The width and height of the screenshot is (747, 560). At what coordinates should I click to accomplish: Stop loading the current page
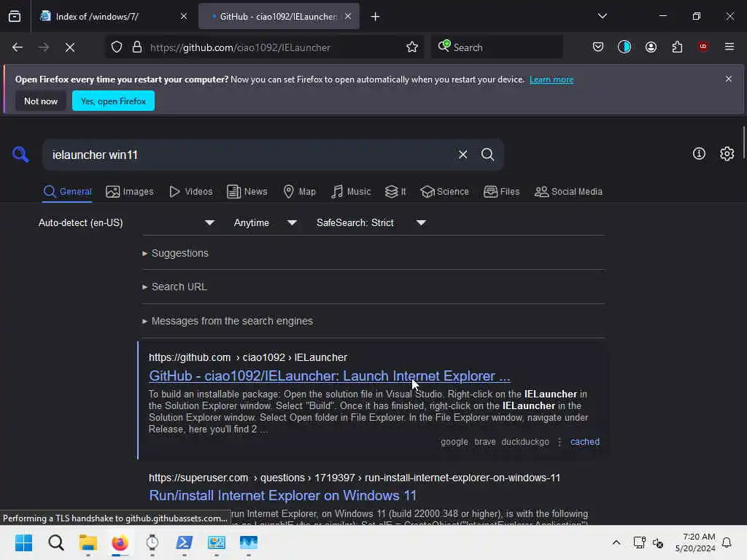(x=70, y=47)
